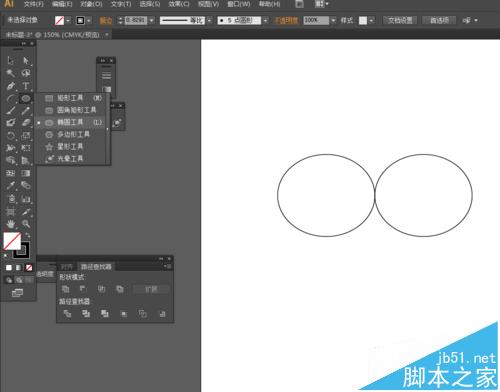Select the Hand tool
Viewport: 500px width, 392px height.
click(x=11, y=224)
